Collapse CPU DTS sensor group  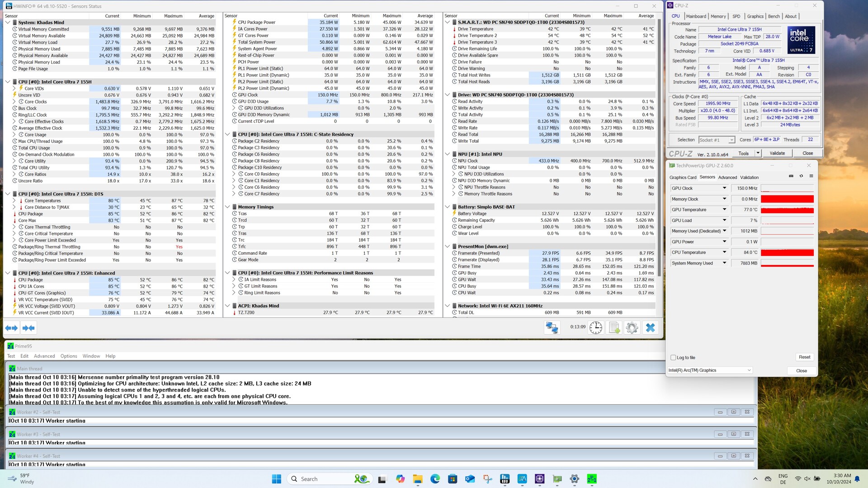(x=8, y=194)
